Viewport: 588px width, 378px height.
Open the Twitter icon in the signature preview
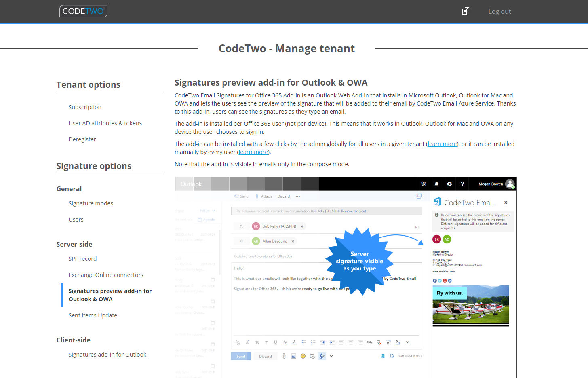coord(440,280)
